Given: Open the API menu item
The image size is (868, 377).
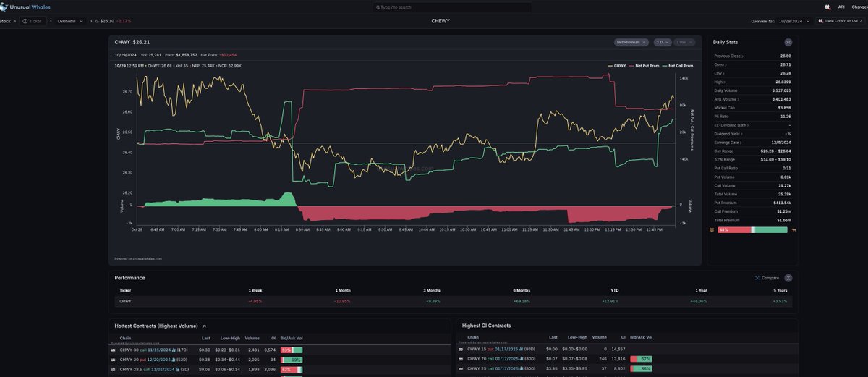Looking at the screenshot, I should click(841, 7).
